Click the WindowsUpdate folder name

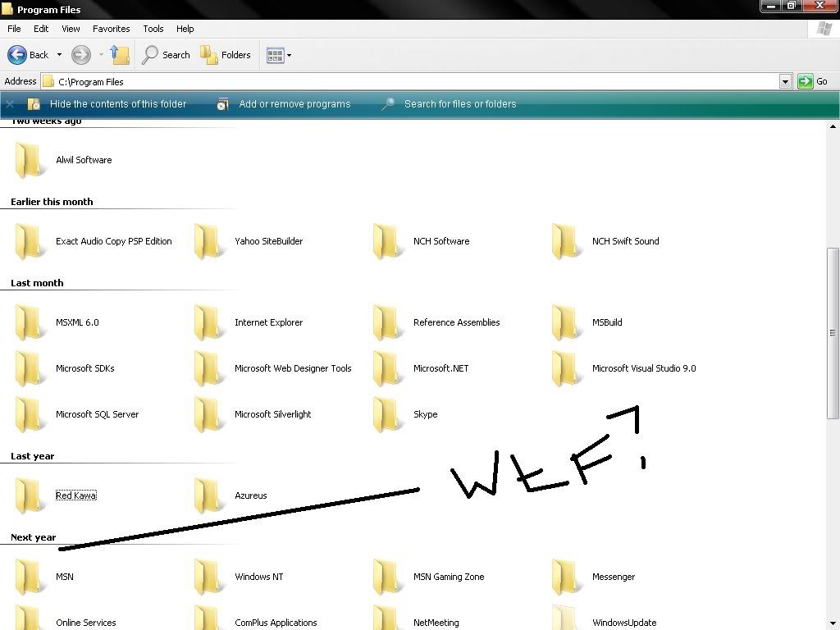point(624,623)
